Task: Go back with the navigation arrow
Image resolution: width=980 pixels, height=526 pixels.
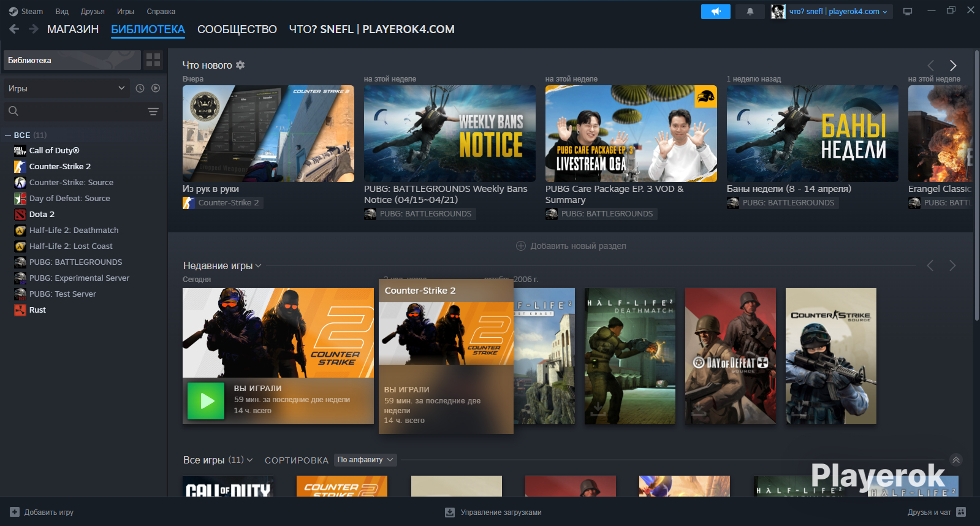Action: pos(15,29)
